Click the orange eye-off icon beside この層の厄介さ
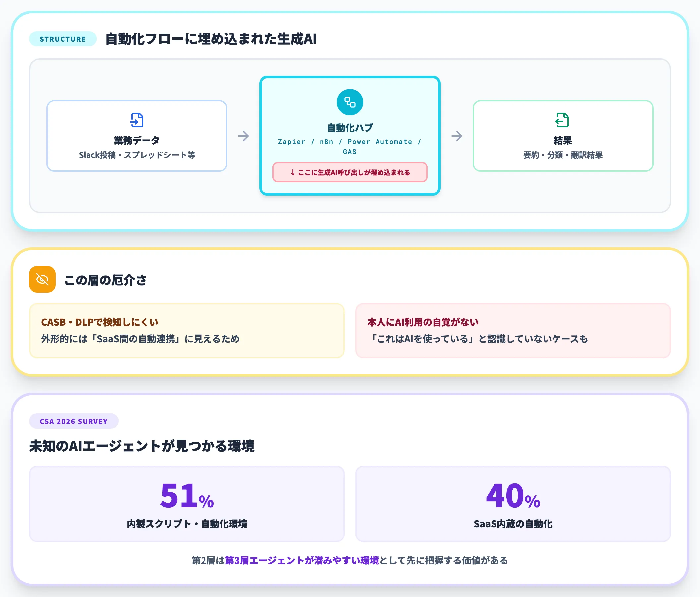700x597 pixels. tap(42, 279)
